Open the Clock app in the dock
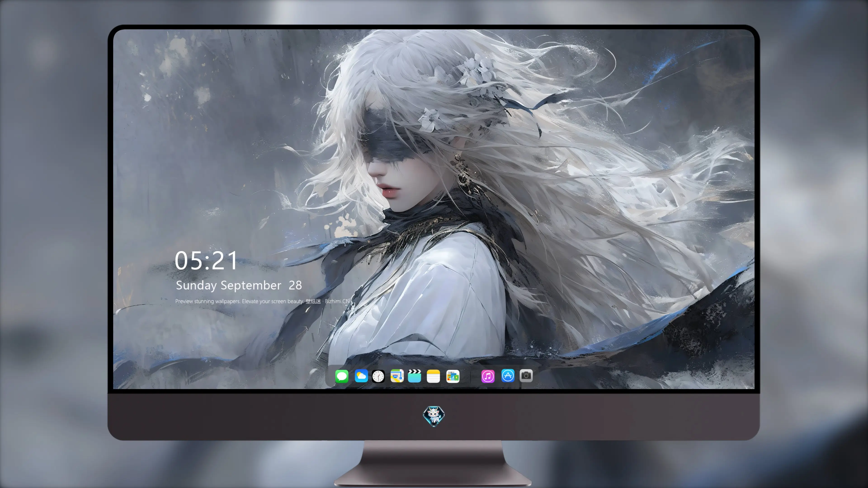Viewport: 868px width, 488px height. [378, 376]
